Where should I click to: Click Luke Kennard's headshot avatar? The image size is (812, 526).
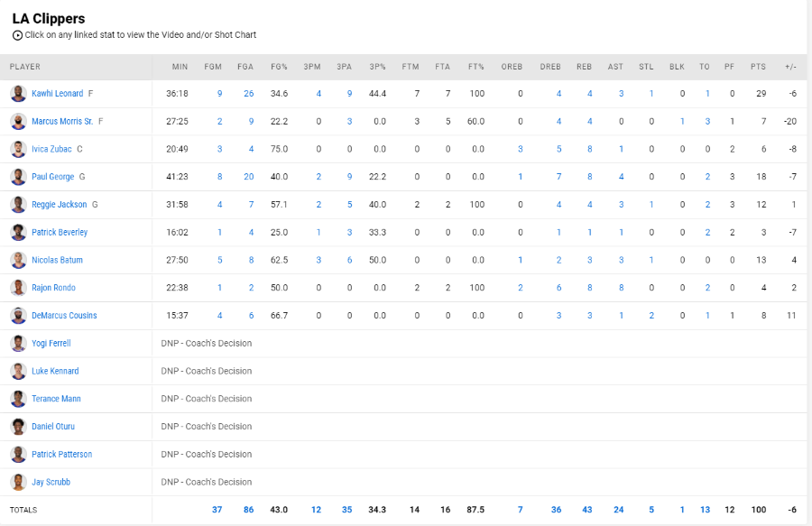[18, 371]
